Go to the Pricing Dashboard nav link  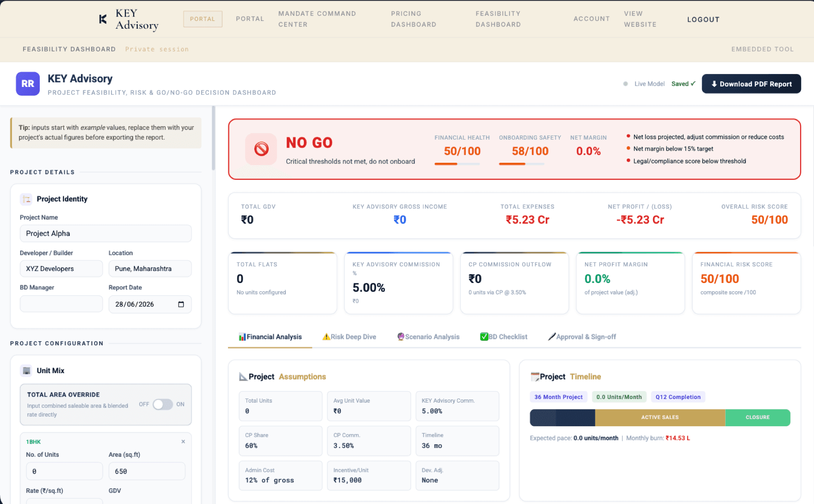(413, 19)
